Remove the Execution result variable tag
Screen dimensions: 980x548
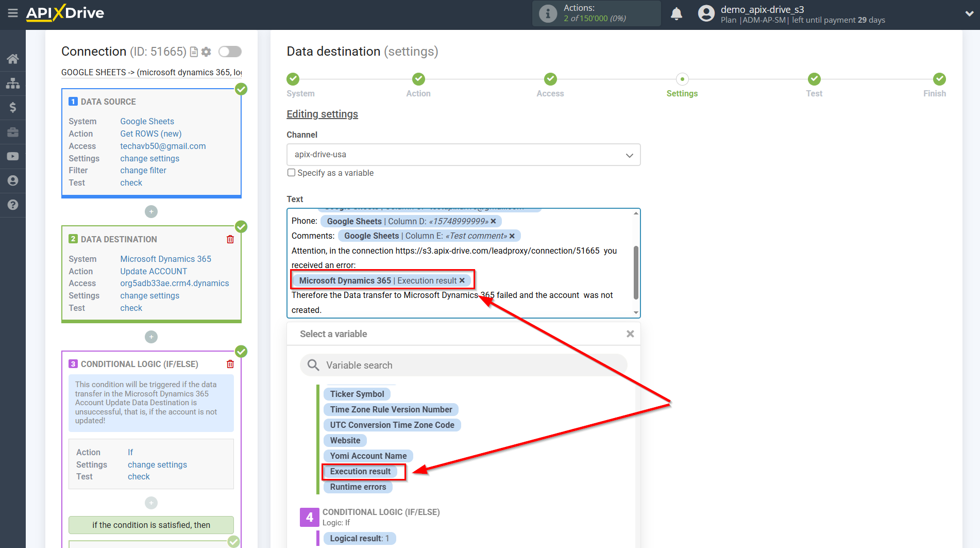click(462, 280)
